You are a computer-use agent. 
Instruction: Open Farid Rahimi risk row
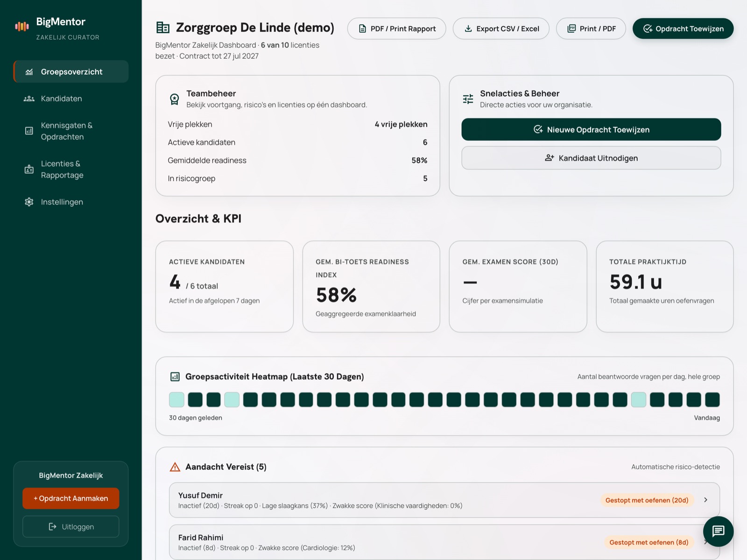[444, 542]
